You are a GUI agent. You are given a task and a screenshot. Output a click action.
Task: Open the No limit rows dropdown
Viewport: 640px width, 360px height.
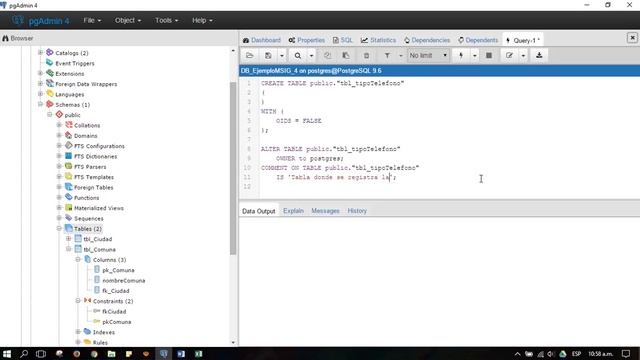pyautogui.click(x=428, y=56)
